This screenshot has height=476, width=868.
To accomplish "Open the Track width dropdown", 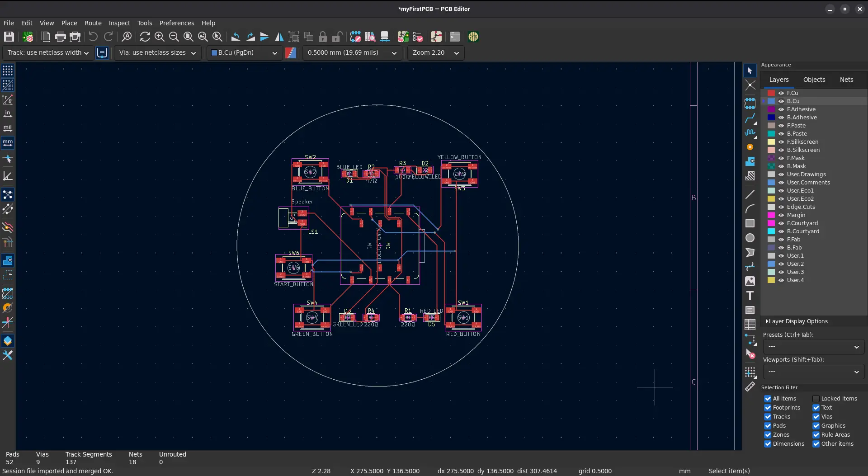I will click(47, 53).
